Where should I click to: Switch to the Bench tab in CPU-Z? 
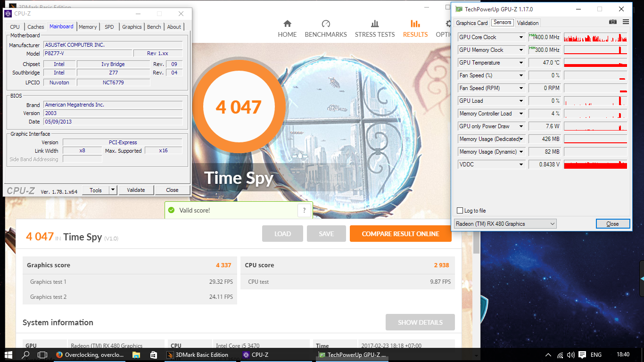[x=154, y=27]
